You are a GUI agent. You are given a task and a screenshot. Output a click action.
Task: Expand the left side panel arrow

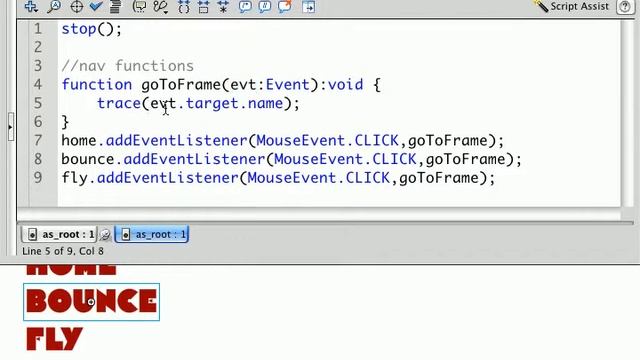(11, 127)
